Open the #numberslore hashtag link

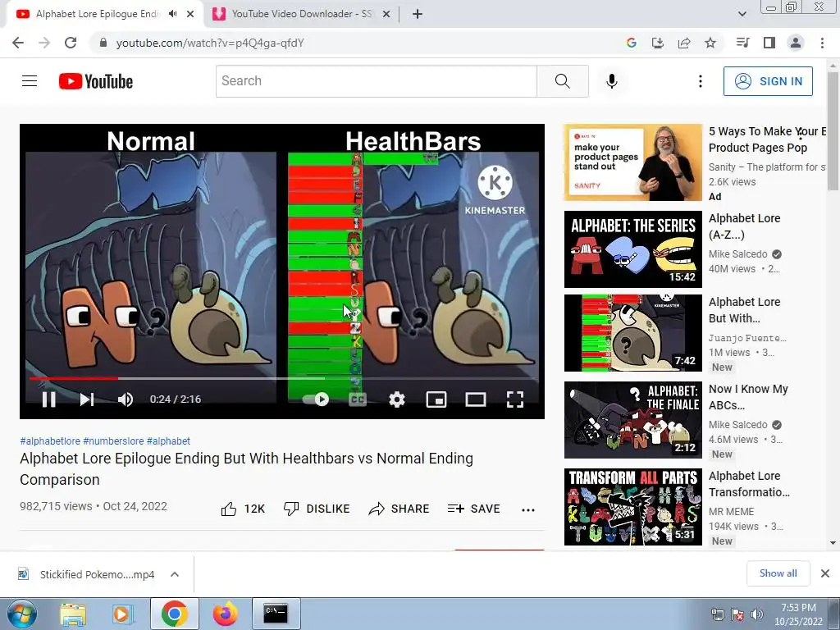113,441
